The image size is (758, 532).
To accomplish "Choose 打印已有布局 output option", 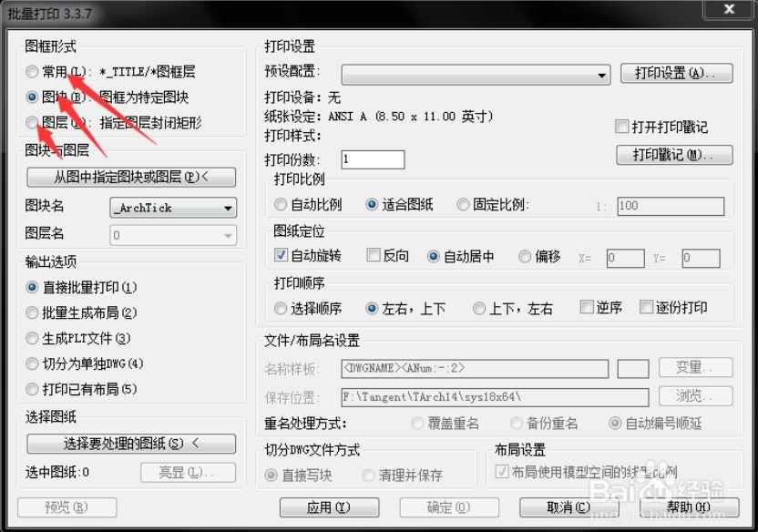I will click(x=32, y=389).
